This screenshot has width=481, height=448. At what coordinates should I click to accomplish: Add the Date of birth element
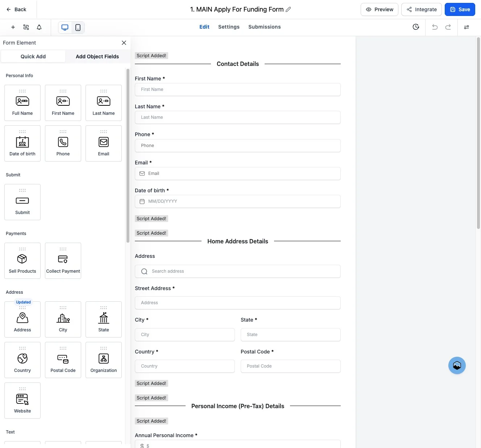click(22, 143)
